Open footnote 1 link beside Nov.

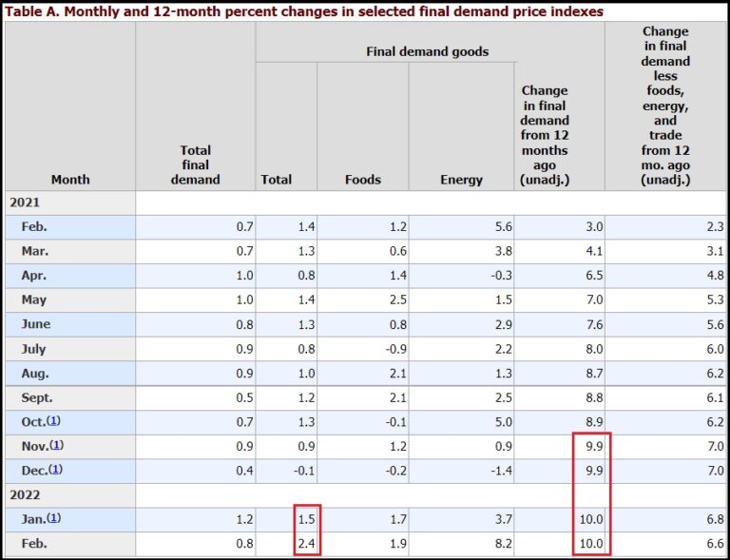tap(56, 446)
